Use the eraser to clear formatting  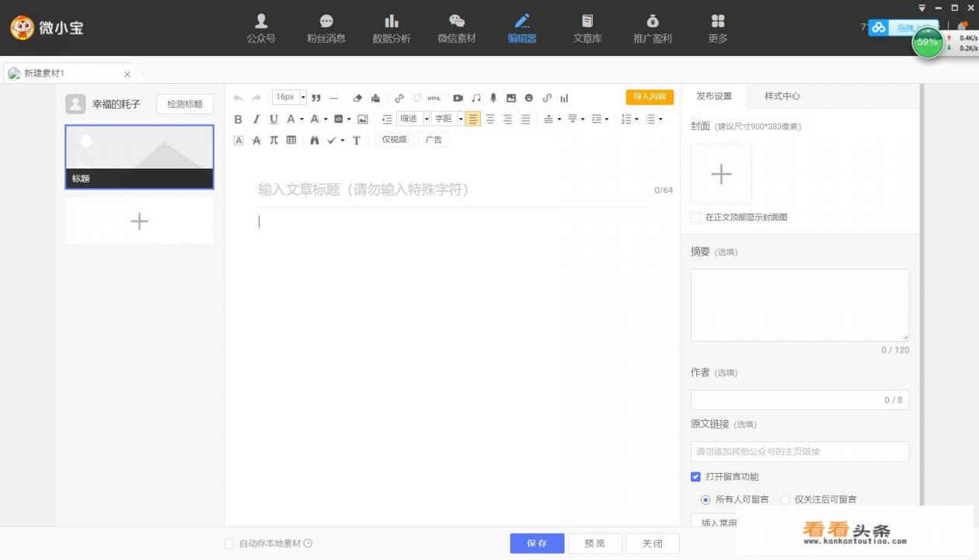tap(357, 98)
